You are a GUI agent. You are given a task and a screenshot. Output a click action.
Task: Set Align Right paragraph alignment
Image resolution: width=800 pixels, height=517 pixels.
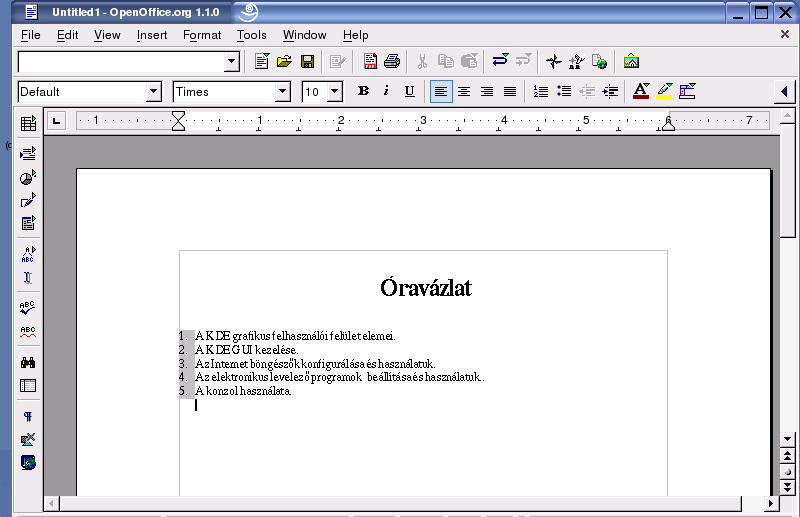click(487, 91)
